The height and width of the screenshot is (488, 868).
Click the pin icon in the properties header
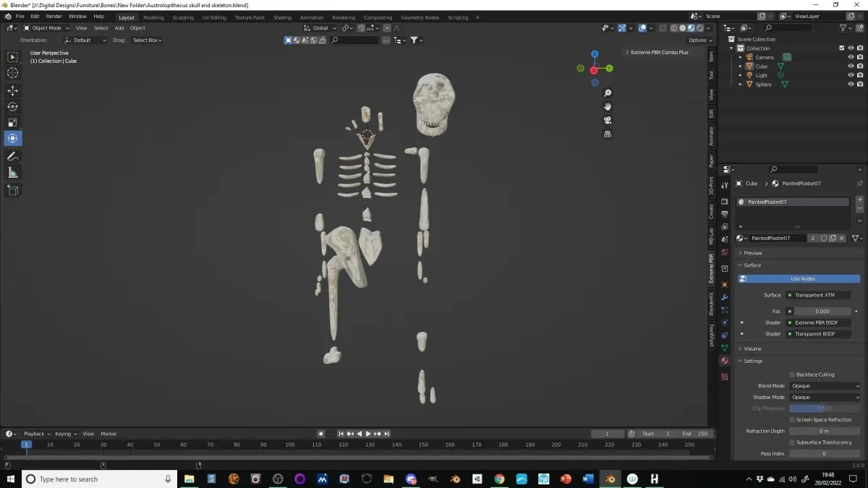coord(859,184)
